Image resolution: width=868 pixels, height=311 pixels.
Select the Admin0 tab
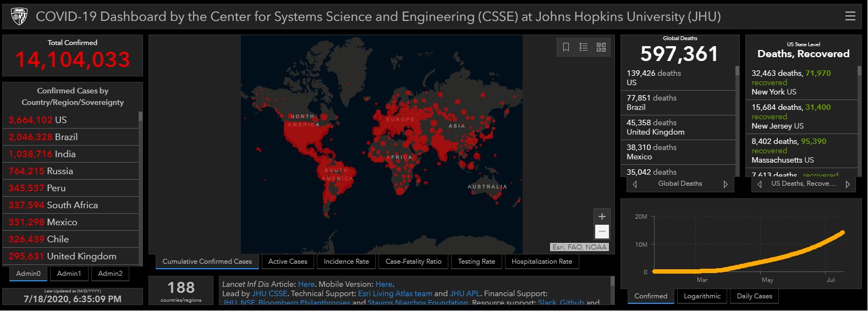point(28,273)
